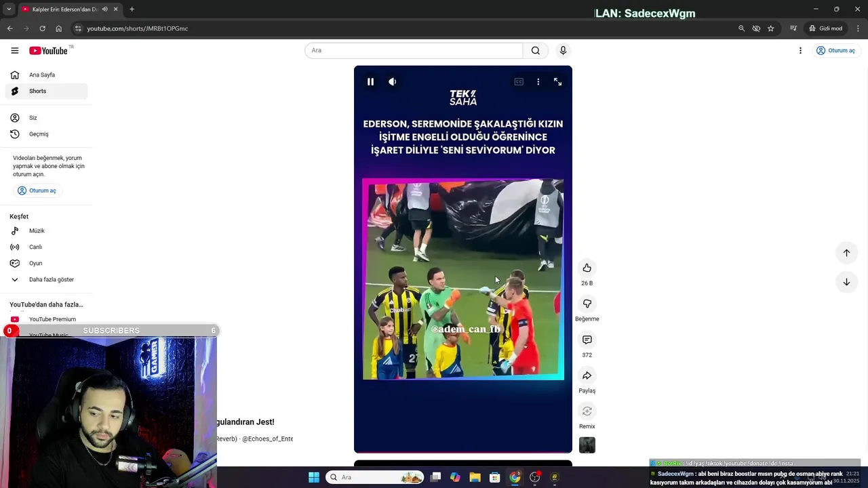Screen dimensions: 868x488
Task: Start voice search with microphone icon
Action: point(563,50)
